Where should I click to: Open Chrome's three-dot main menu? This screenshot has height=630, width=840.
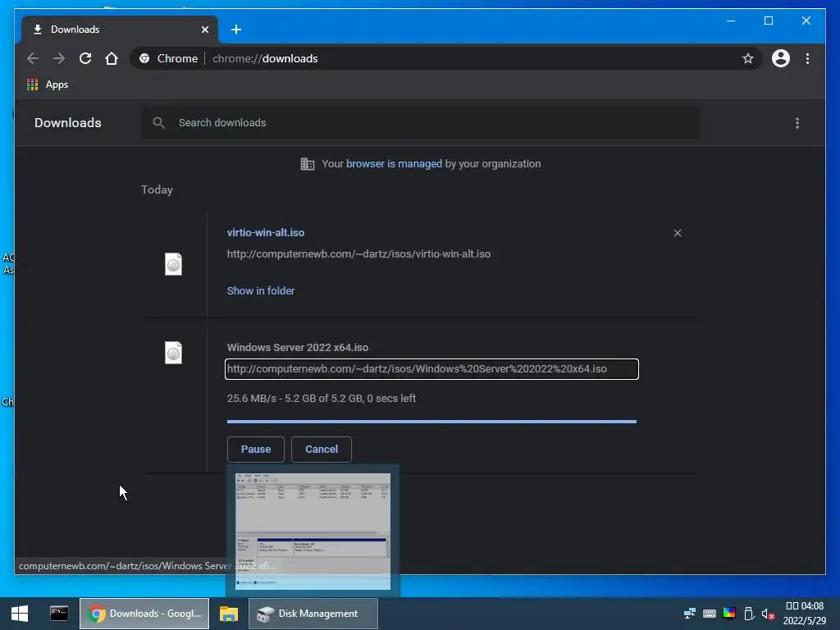pos(807,58)
